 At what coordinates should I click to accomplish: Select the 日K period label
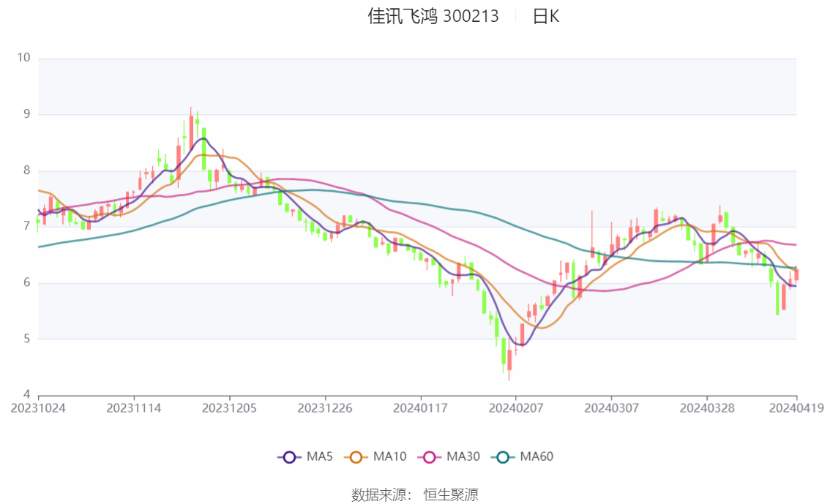click(545, 16)
